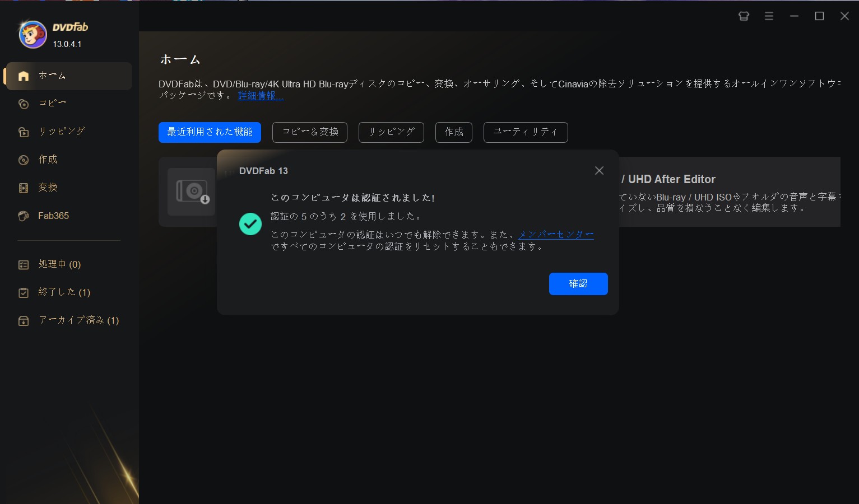Click the UHD After Editor card title
This screenshot has height=504, width=859.
(668, 179)
